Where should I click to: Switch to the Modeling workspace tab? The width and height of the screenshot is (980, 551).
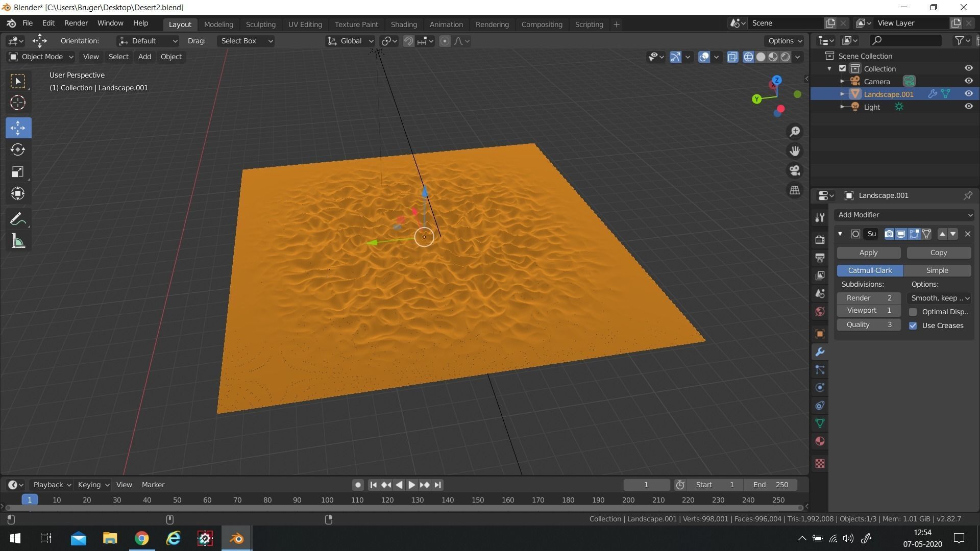click(218, 24)
